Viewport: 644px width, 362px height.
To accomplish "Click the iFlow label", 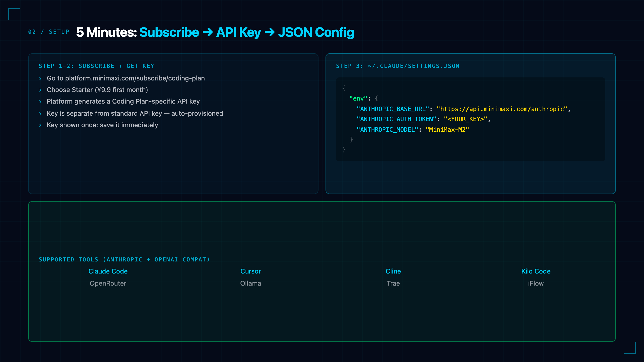I will click(x=536, y=283).
